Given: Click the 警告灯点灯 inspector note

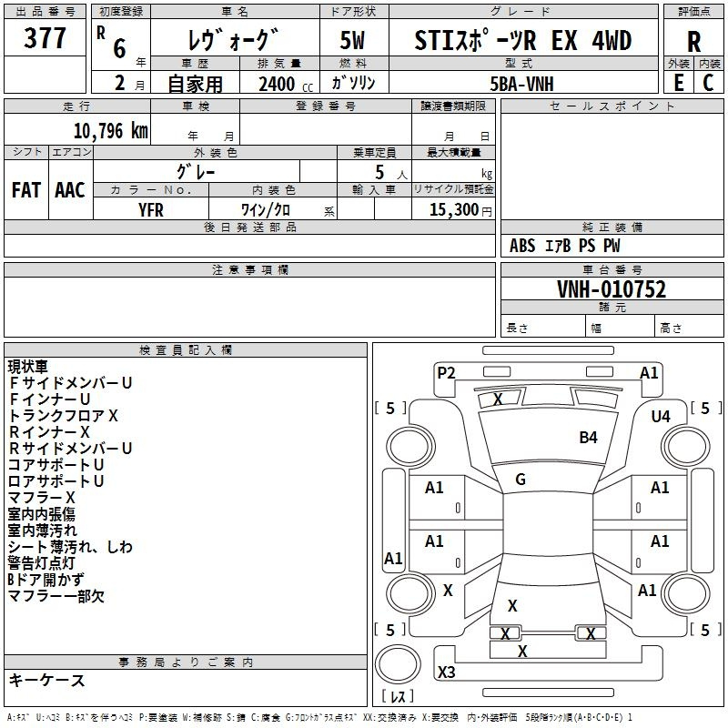Looking at the screenshot, I should point(43,563).
